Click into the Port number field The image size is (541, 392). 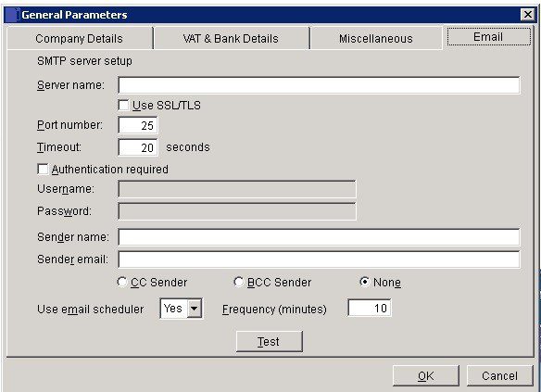click(x=138, y=125)
